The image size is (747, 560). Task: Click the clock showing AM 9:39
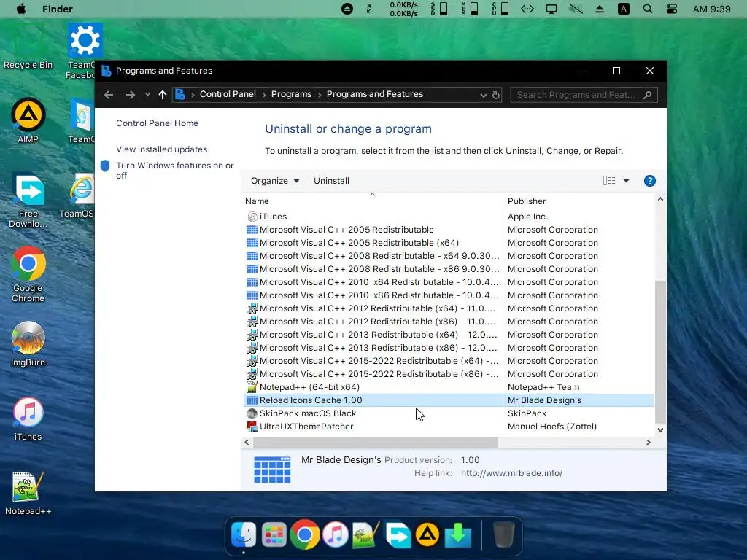point(711,9)
